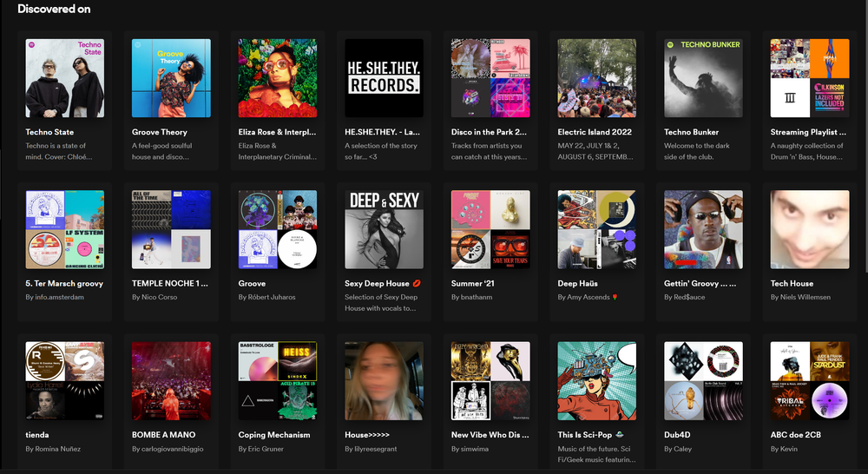The width and height of the screenshot is (868, 474).
Task: Open the House>>>>> blurry cover photo
Action: click(x=385, y=381)
